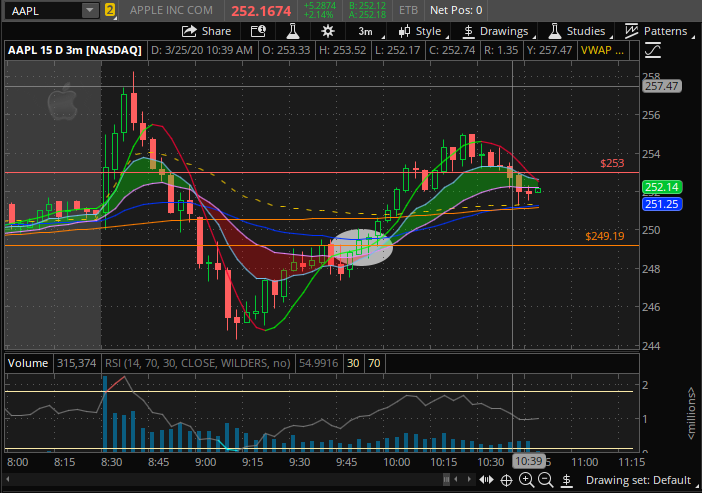Click the Drawings dollar-line icon
702x493 pixels.
[468, 31]
